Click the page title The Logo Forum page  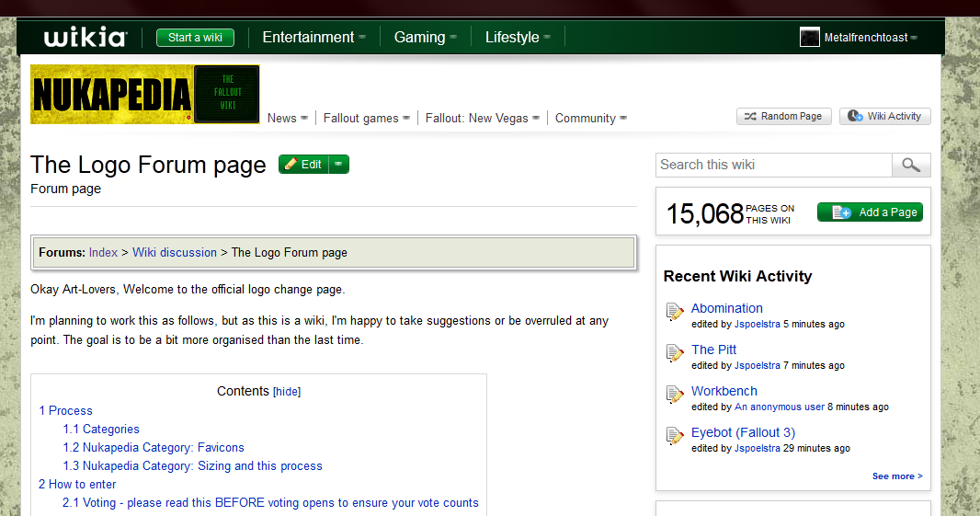point(148,166)
